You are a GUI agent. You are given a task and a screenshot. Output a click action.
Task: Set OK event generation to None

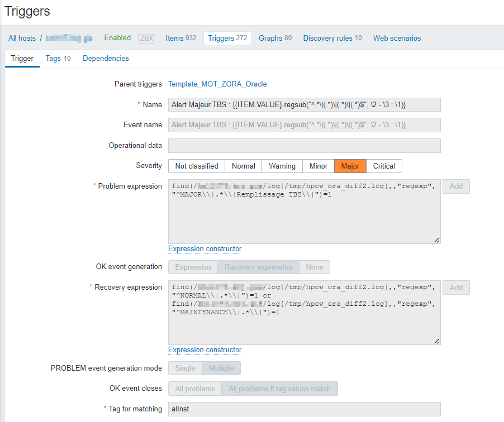pos(315,267)
